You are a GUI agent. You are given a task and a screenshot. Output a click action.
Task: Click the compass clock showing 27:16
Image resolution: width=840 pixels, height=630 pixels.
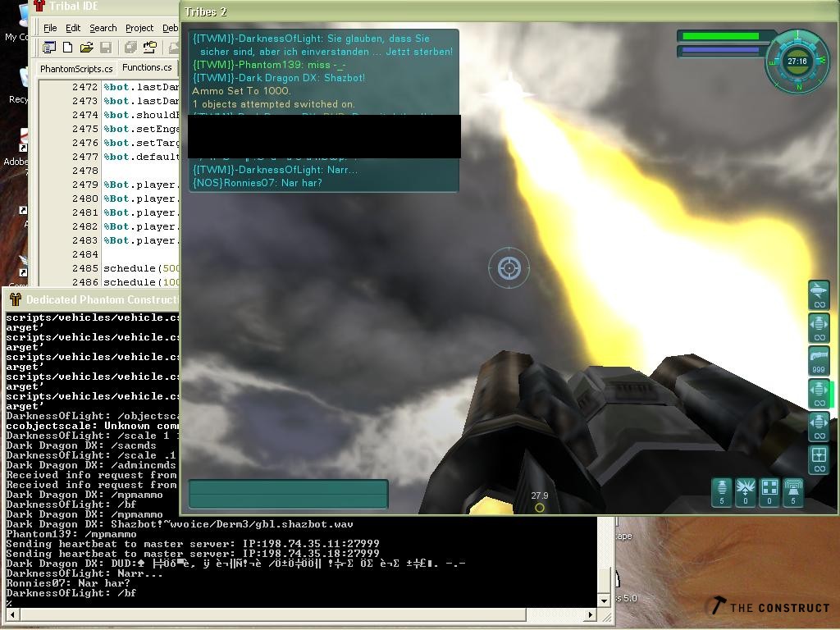pyautogui.click(x=797, y=62)
